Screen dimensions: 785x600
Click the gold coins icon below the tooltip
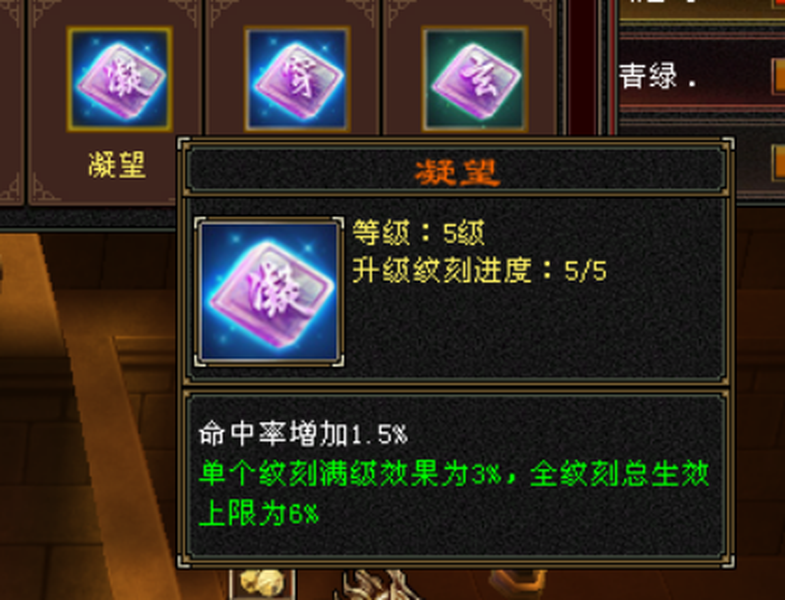262,584
